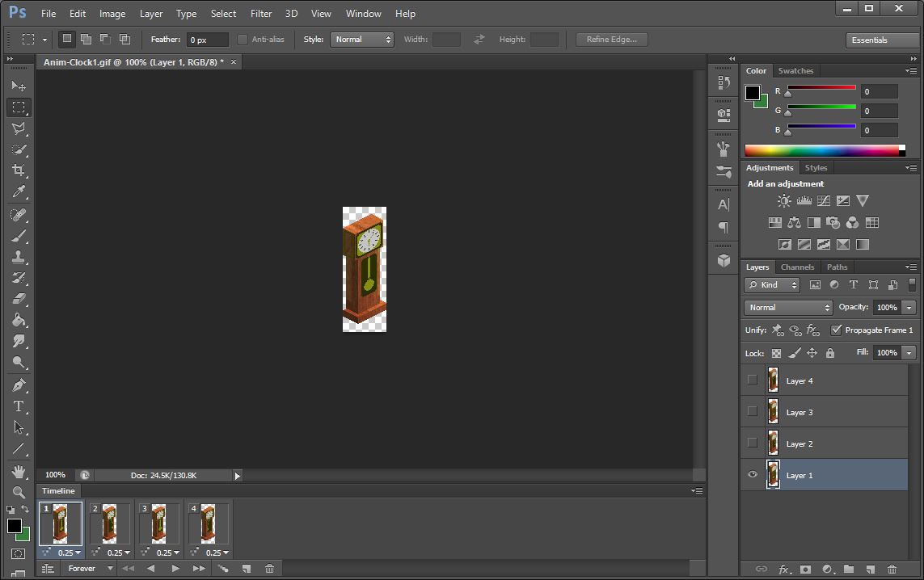Toggle lock all for layer
This screenshot has width=924, height=580.
tap(829, 353)
